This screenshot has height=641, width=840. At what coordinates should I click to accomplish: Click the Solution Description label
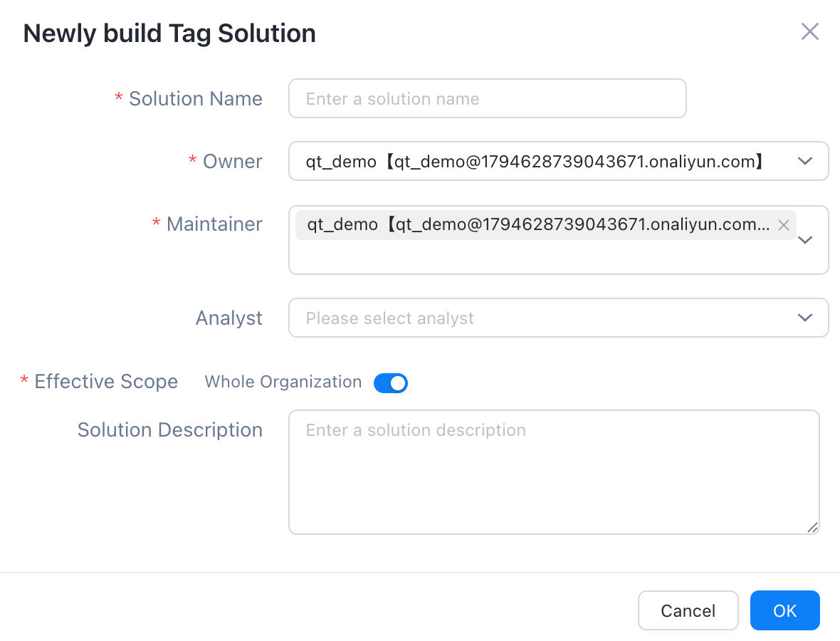tap(170, 430)
